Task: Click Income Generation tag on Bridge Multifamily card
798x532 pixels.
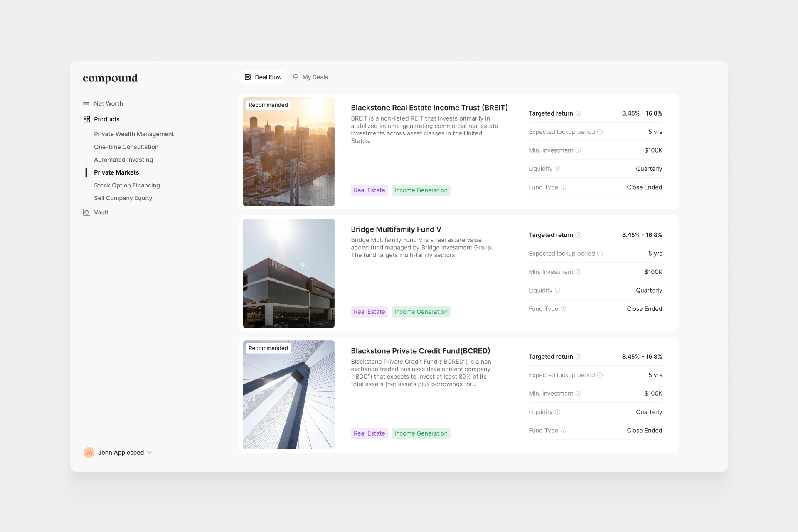Action: coord(421,312)
